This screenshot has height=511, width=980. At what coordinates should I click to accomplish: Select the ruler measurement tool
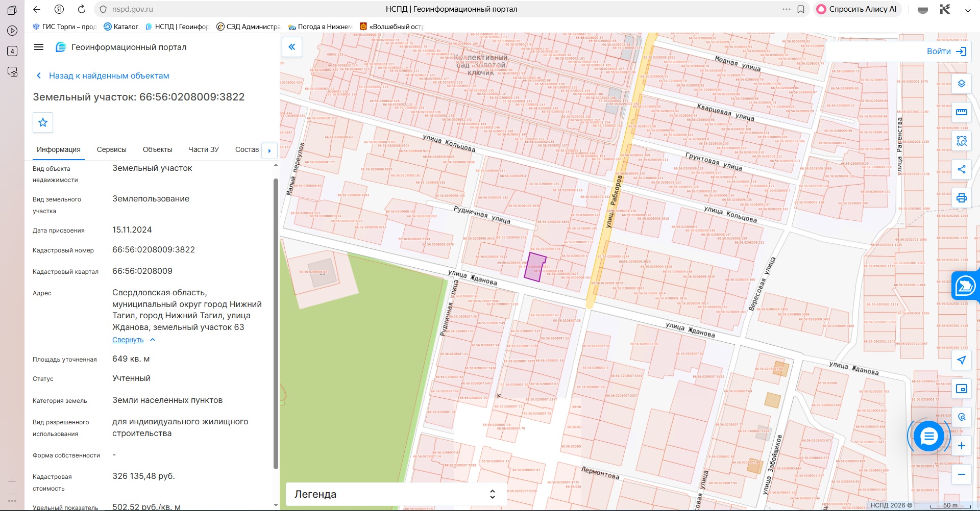(961, 112)
